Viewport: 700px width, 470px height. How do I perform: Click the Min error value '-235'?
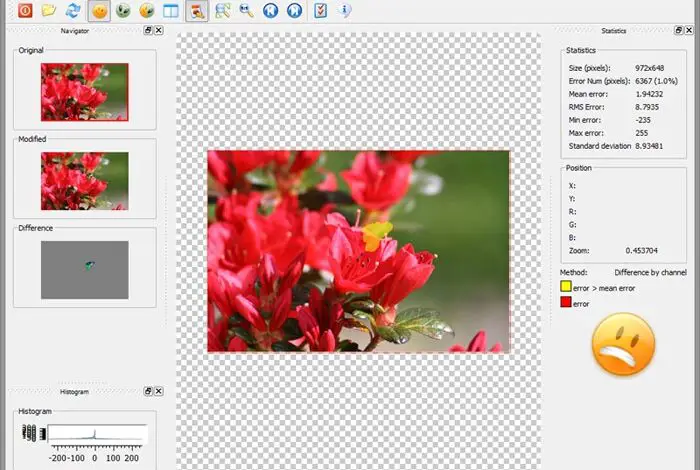click(643, 120)
